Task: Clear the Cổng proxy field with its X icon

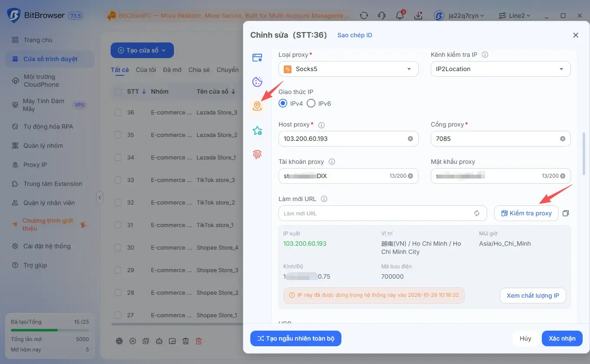Action: pyautogui.click(x=563, y=139)
